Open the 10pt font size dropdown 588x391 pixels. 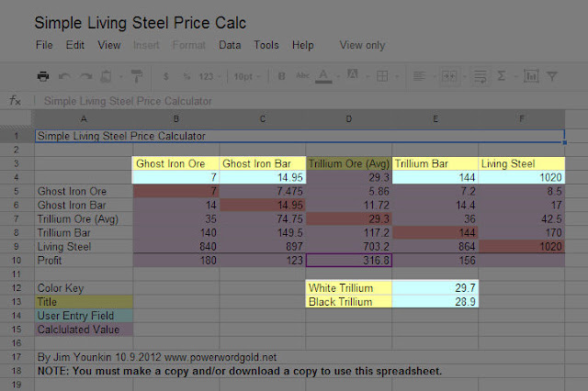(x=246, y=76)
